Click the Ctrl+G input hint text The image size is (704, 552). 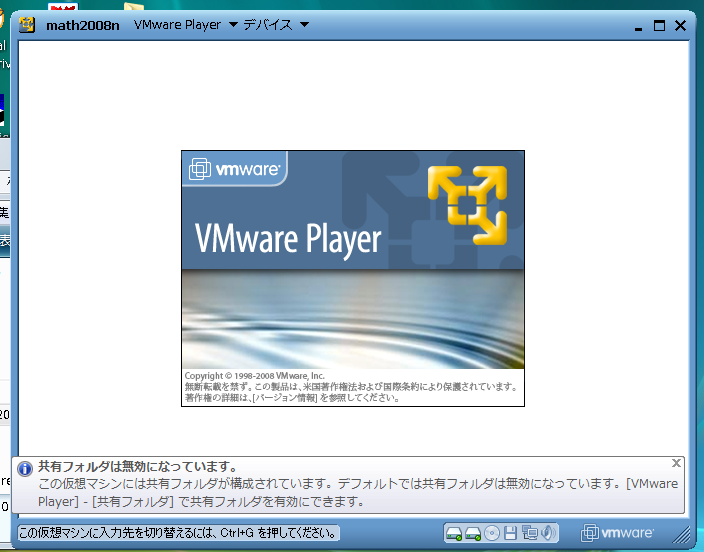coord(178,533)
